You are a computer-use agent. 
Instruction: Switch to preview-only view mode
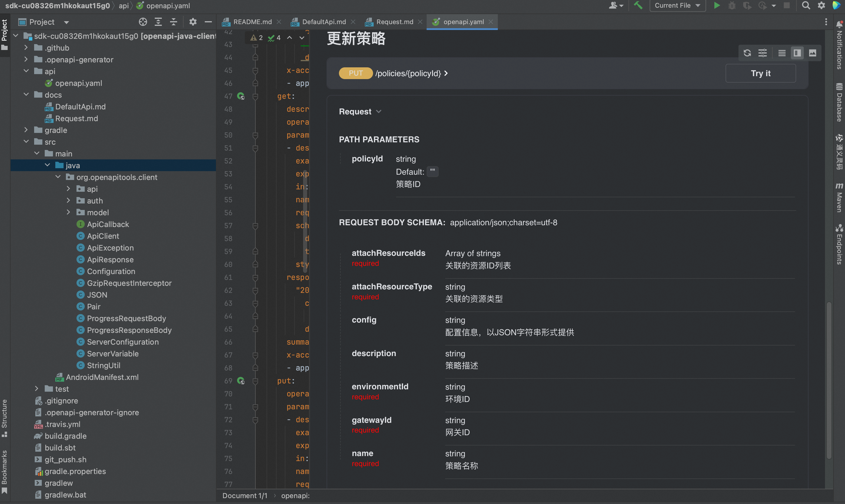(x=812, y=53)
